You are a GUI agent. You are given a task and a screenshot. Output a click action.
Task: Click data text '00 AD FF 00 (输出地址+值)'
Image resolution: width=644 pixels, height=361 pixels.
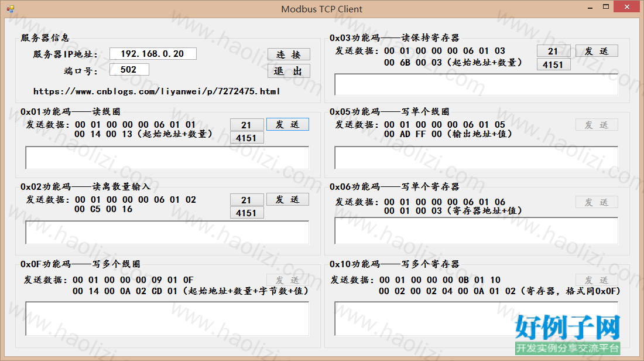coord(448,134)
